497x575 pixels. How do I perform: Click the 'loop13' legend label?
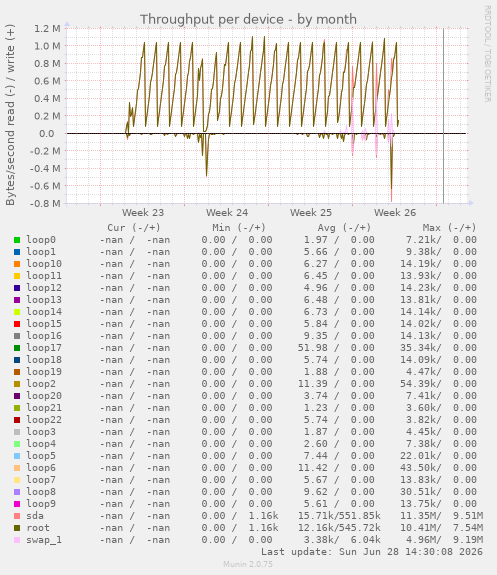[44, 300]
